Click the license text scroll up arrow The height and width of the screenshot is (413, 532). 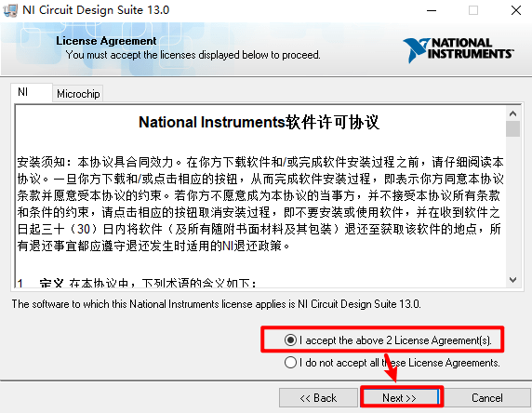(x=512, y=113)
